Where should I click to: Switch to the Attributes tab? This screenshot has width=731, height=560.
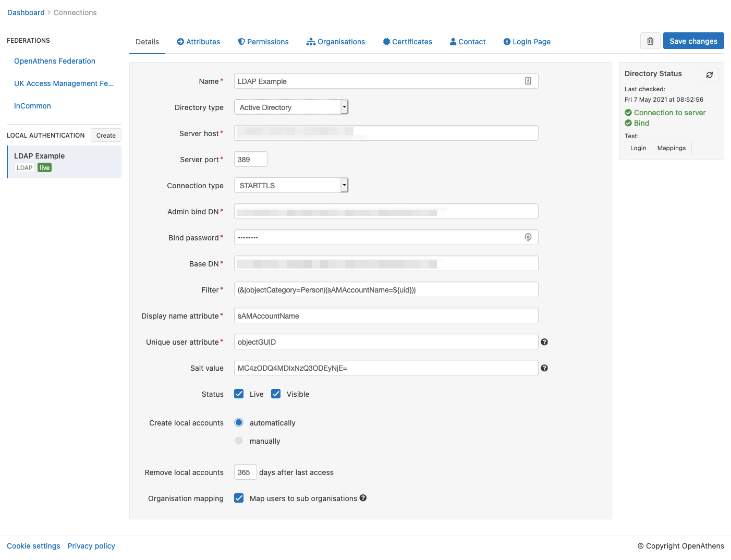[198, 41]
